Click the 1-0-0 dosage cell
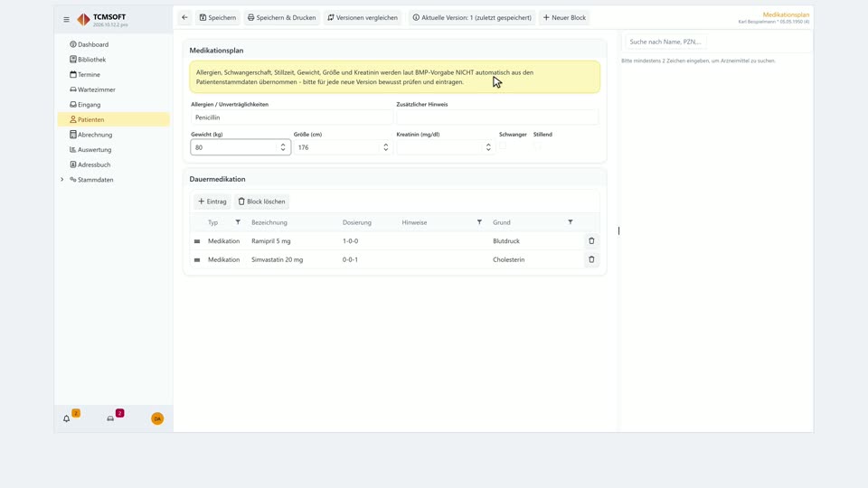Viewport: 868px width, 488px height. pyautogui.click(x=350, y=241)
